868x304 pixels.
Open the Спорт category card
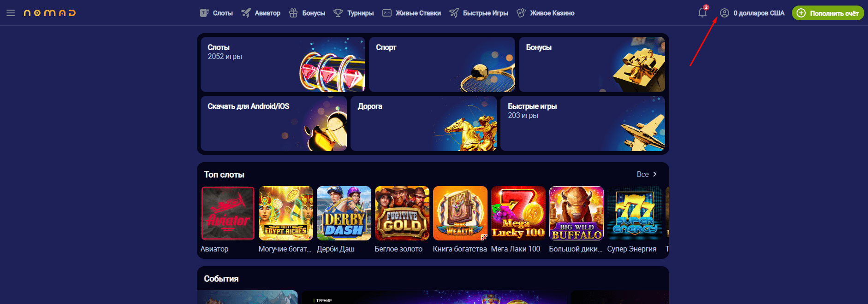tap(442, 64)
